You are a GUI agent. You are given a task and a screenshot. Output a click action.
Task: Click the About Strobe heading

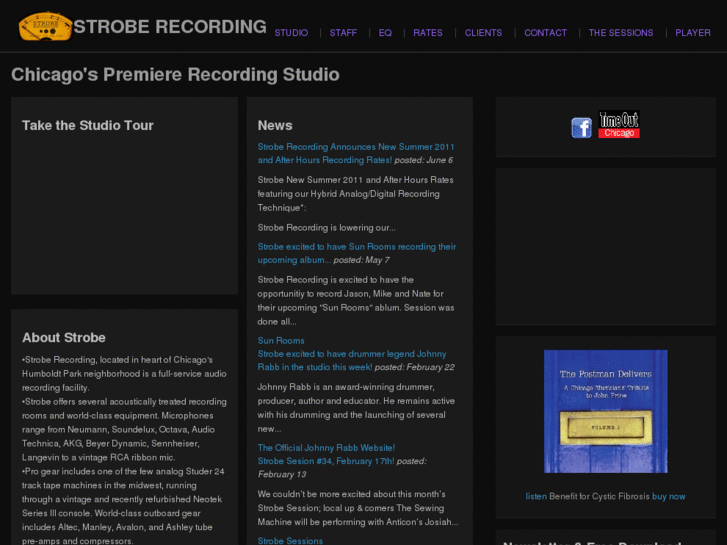tap(64, 338)
